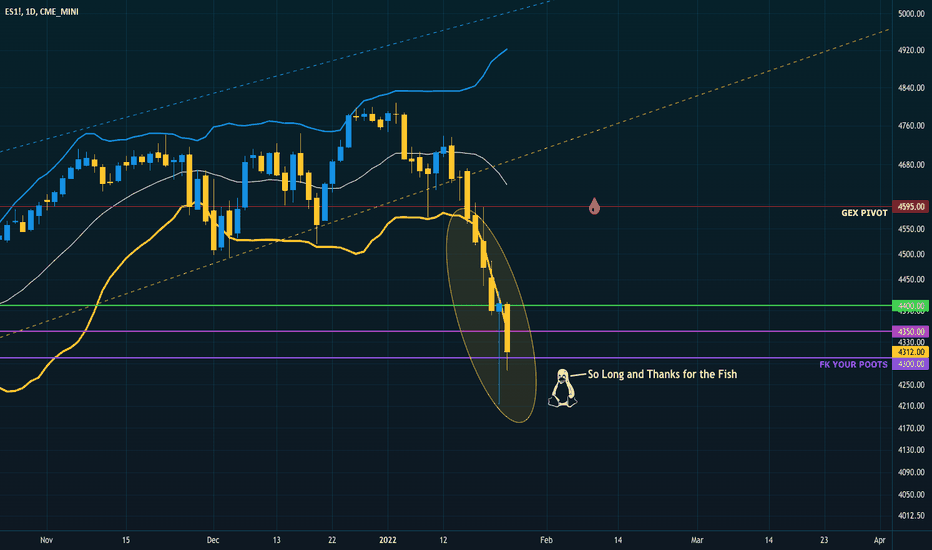Click the Feb date label on time axis

tap(546, 540)
